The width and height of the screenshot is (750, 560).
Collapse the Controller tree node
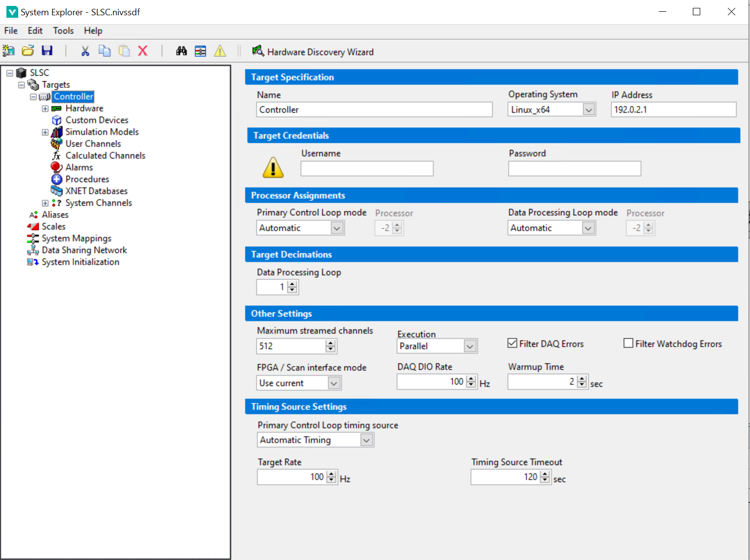point(33,97)
